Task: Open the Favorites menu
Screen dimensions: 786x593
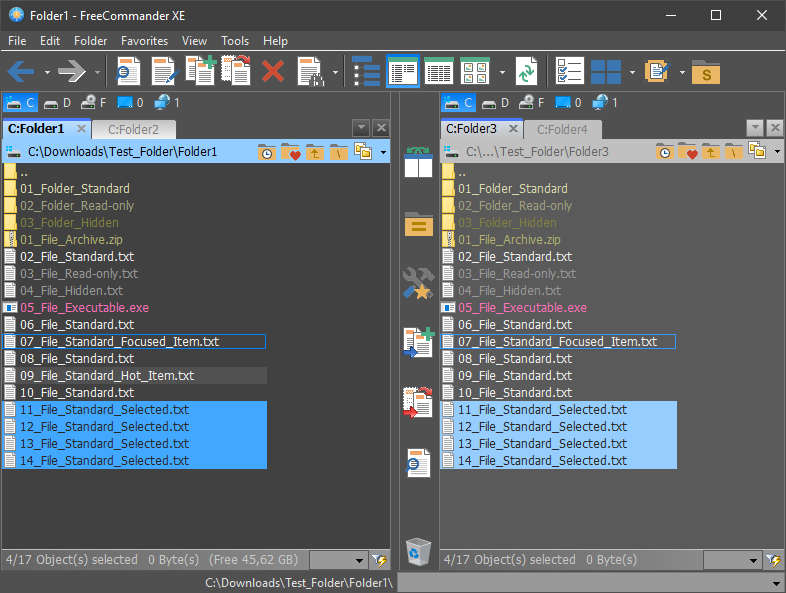Action: pos(144,41)
